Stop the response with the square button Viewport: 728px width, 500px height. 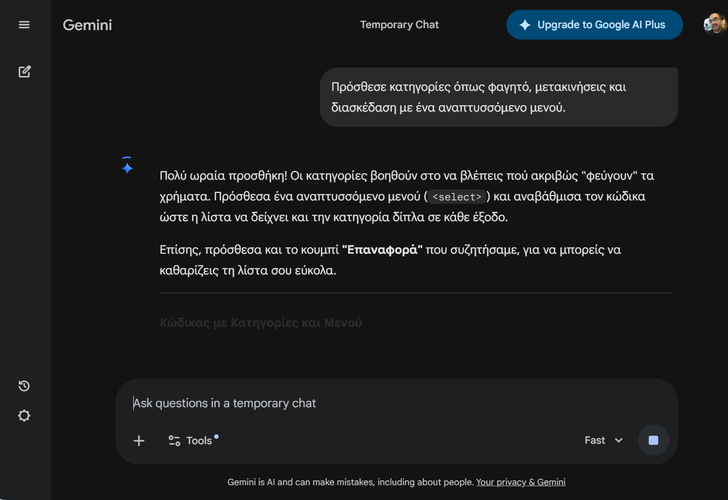pyautogui.click(x=653, y=440)
